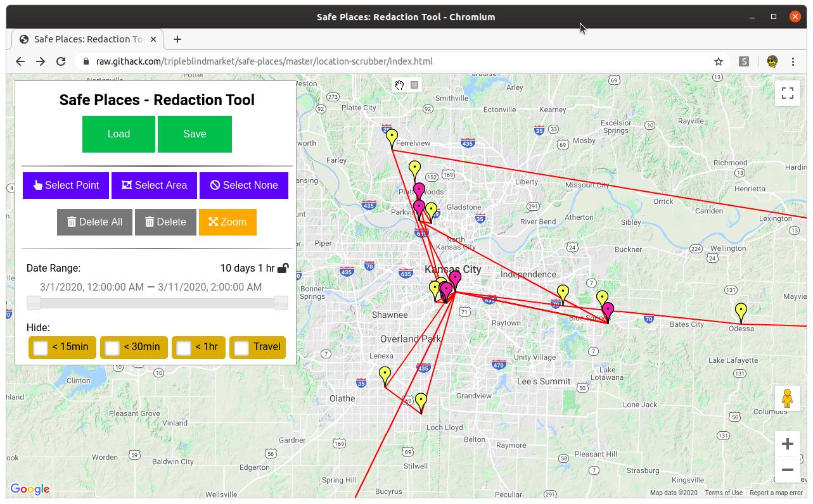The width and height of the screenshot is (813, 504).
Task: Zoom in on the map
Action: (788, 444)
